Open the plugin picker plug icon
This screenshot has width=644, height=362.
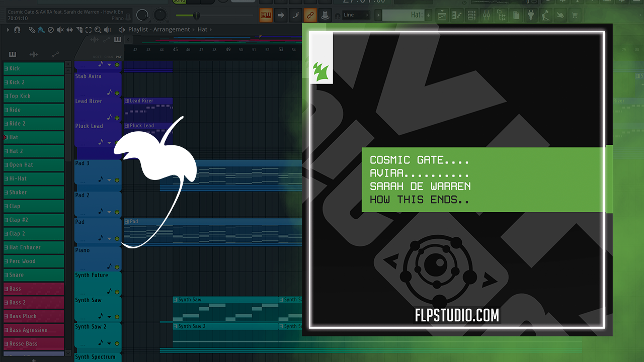pos(530,16)
